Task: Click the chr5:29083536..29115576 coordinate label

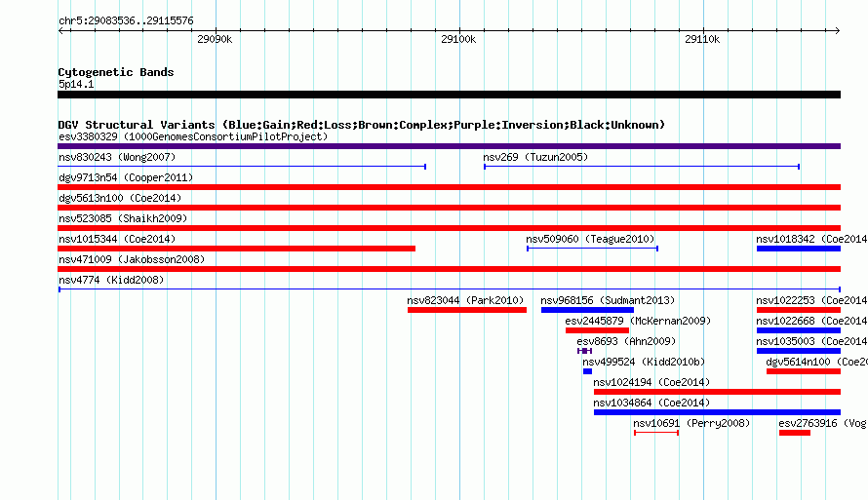Action: (x=126, y=20)
